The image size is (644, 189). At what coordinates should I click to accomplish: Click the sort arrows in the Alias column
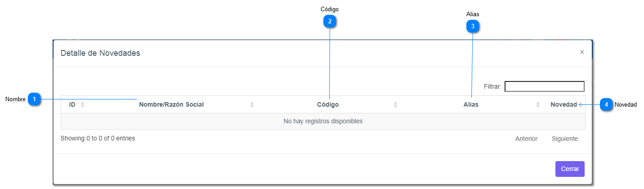click(538, 105)
